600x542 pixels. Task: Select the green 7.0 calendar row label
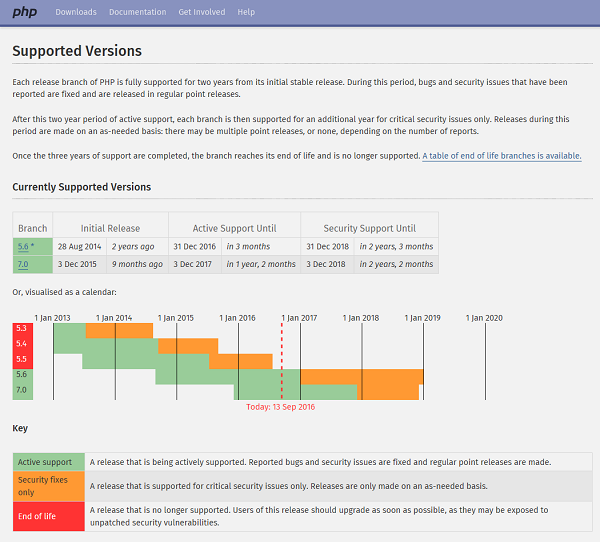(22, 391)
